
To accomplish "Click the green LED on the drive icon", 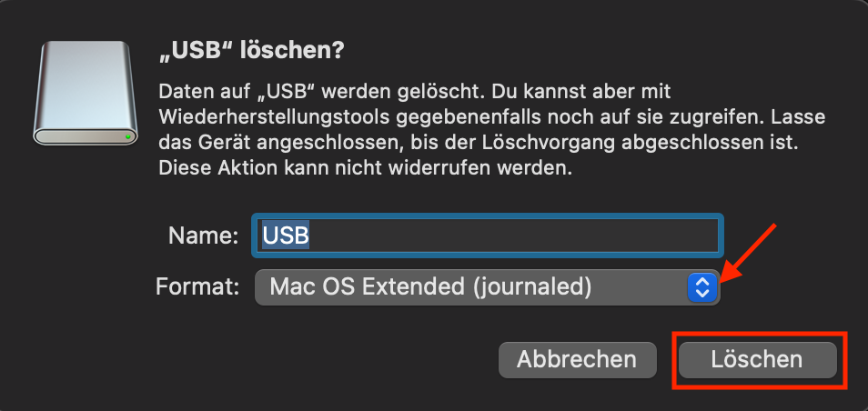I will pyautogui.click(x=129, y=136).
